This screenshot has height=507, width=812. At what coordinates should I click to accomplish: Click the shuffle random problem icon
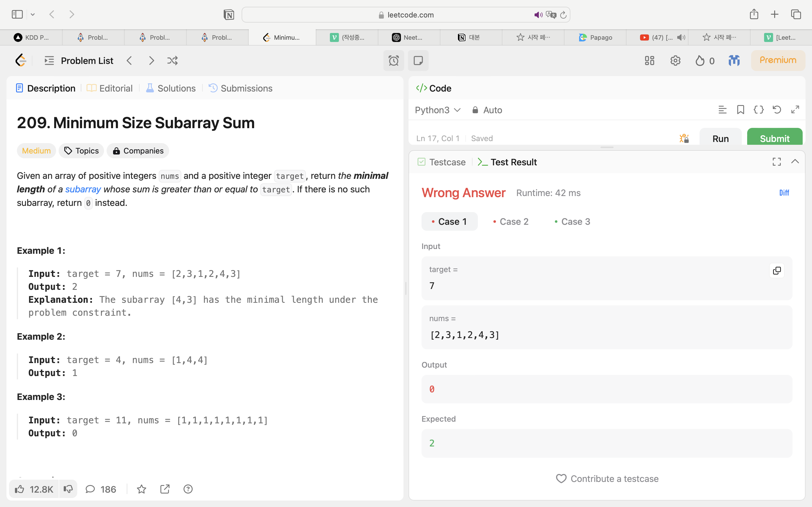(173, 61)
